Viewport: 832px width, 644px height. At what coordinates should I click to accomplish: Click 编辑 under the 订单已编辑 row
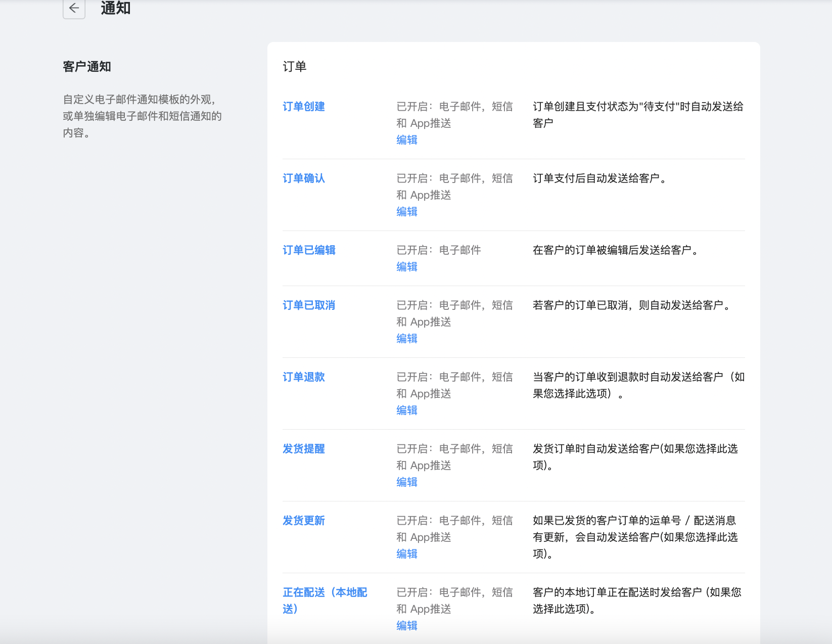[407, 267]
